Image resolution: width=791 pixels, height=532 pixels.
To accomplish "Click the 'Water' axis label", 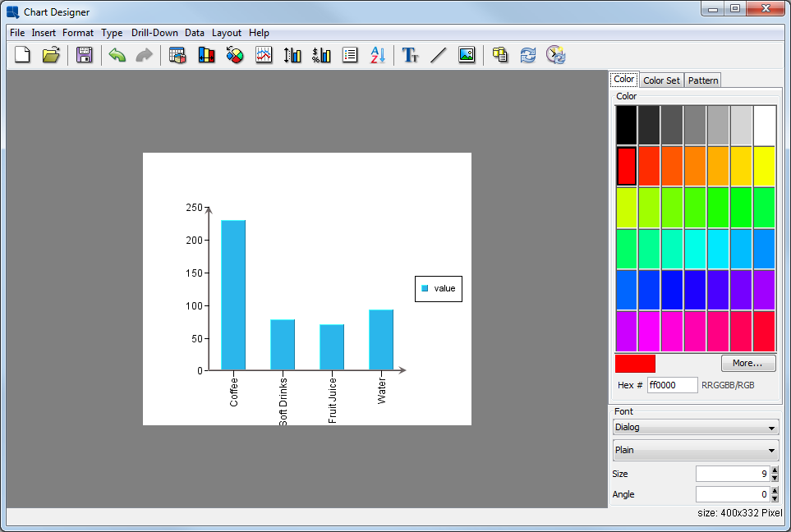I will [x=381, y=391].
